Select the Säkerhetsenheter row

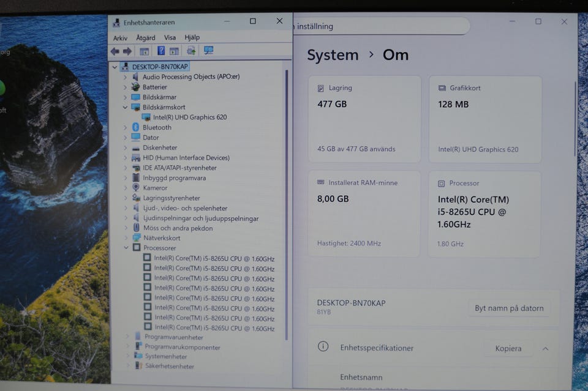(x=170, y=367)
